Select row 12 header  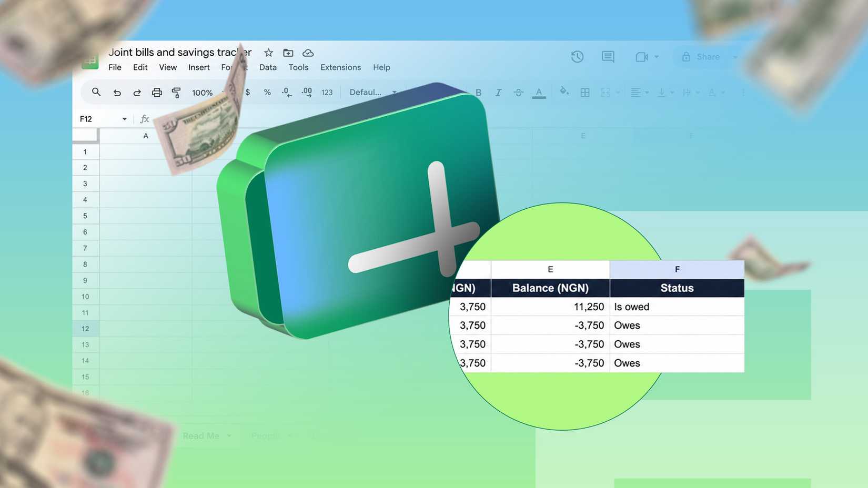(85, 329)
